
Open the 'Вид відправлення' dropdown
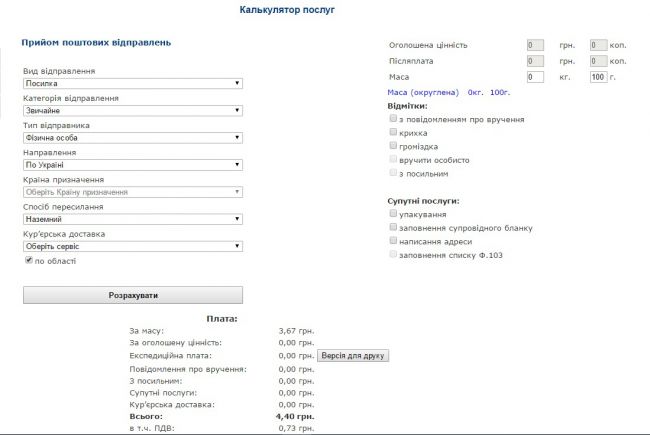[133, 84]
